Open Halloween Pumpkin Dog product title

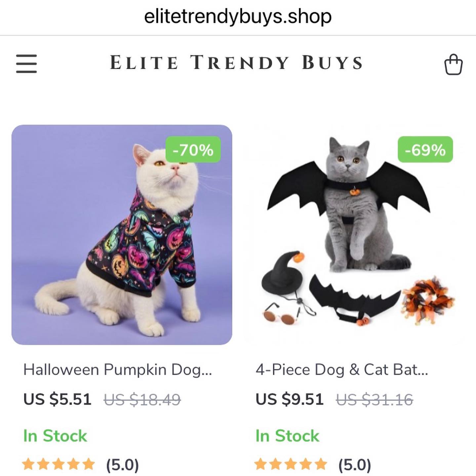point(118,370)
